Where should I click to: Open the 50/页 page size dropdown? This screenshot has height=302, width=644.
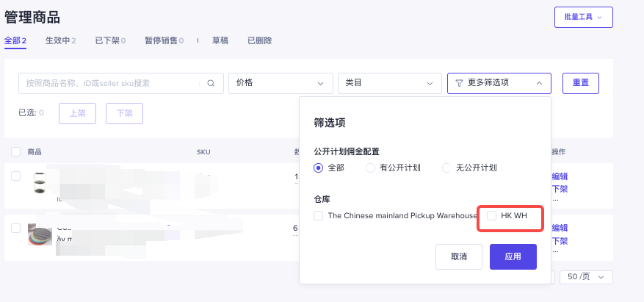(586, 277)
